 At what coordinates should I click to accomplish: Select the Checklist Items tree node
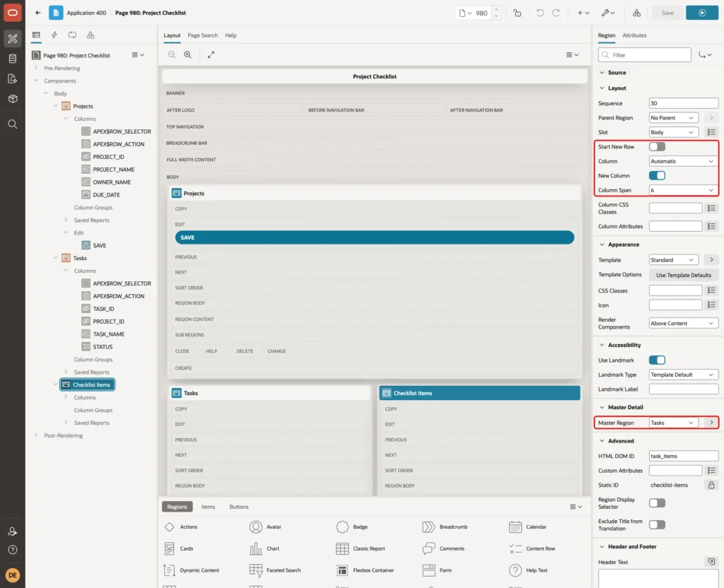pyautogui.click(x=87, y=385)
